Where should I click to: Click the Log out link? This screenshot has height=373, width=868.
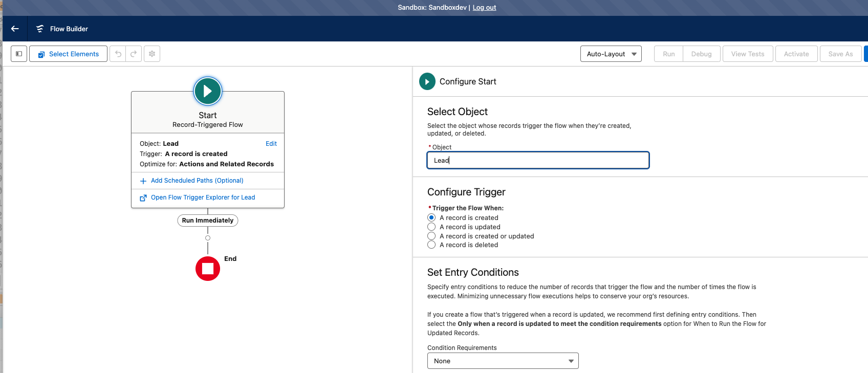484,8
